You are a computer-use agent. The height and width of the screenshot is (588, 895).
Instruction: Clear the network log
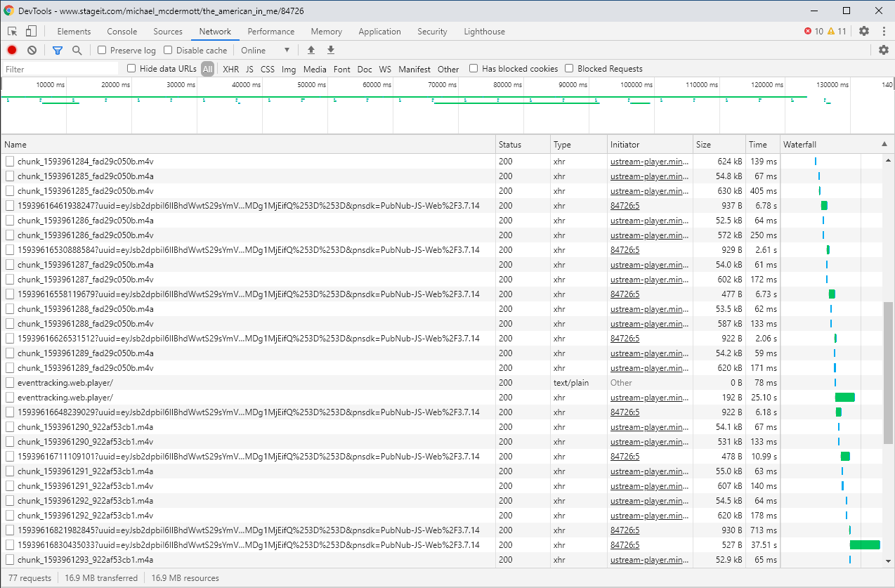tap(32, 51)
